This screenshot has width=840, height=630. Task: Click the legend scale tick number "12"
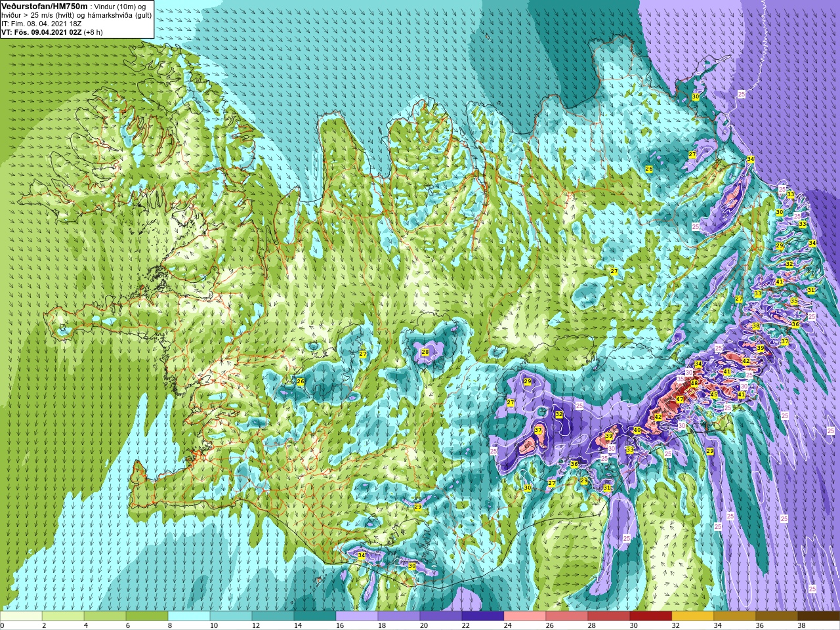(255, 625)
